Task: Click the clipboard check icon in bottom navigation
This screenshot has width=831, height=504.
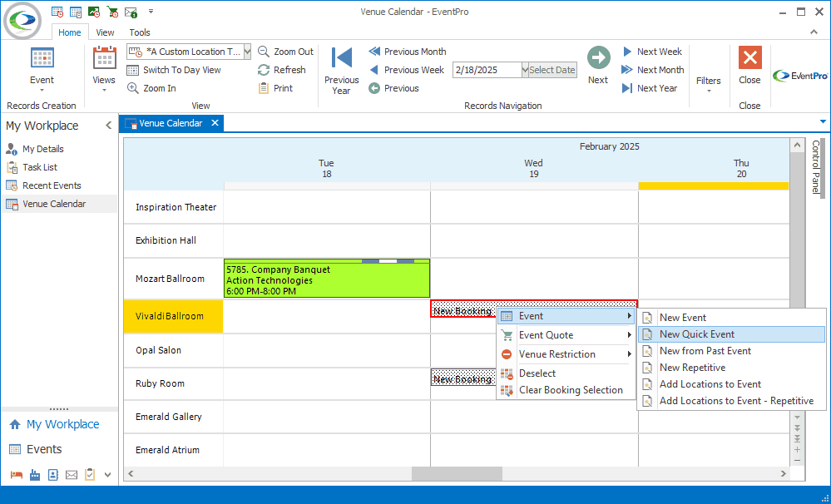Action: (x=90, y=474)
